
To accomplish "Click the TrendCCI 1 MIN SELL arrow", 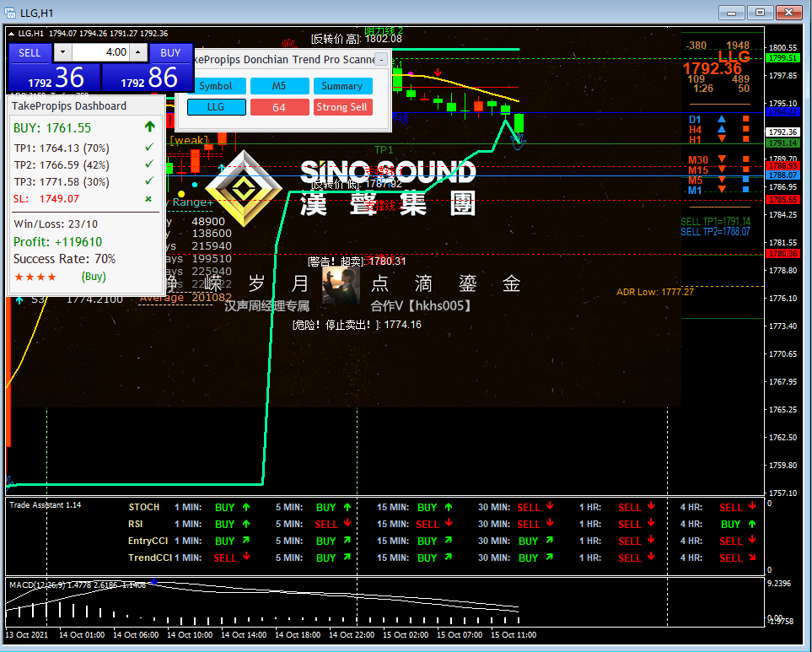I will pos(246,557).
